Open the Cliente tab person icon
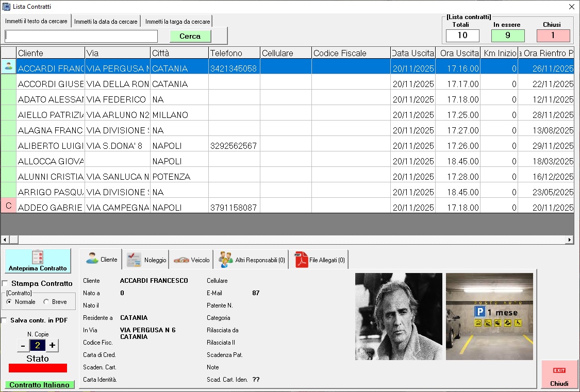This screenshot has height=392, width=580. tap(92, 259)
